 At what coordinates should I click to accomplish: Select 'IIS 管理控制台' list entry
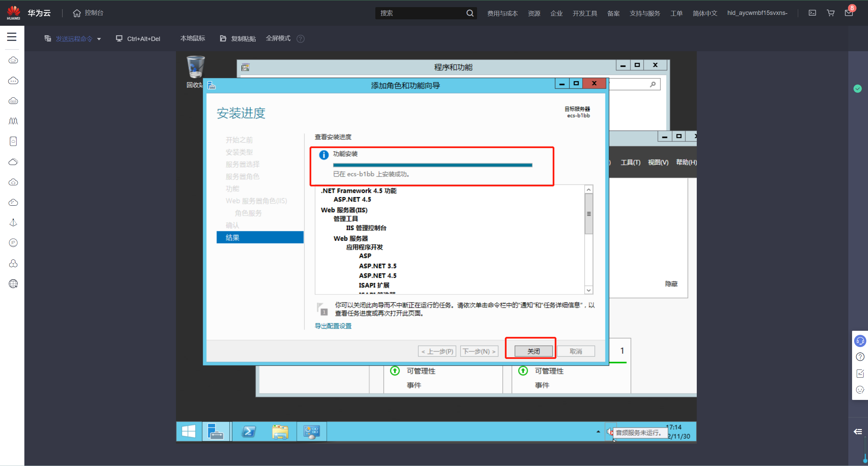366,228
